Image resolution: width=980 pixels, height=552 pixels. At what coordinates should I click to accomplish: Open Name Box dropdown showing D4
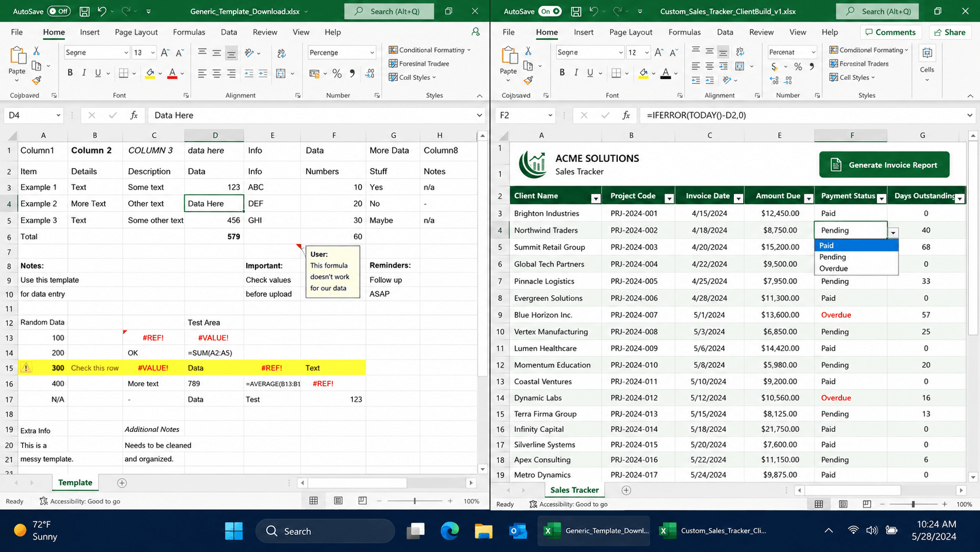[x=58, y=115]
